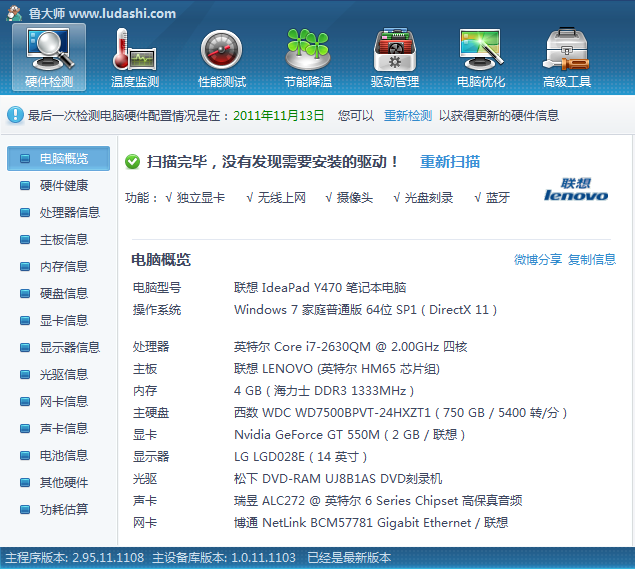The width and height of the screenshot is (635, 569).
Task: Click the 松下 DVD-RAM UJ8B1AS text
Action: [338, 479]
